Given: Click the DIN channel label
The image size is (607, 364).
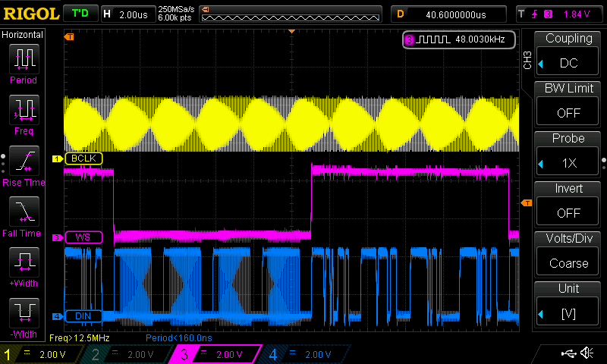Looking at the screenshot, I should [x=83, y=316].
